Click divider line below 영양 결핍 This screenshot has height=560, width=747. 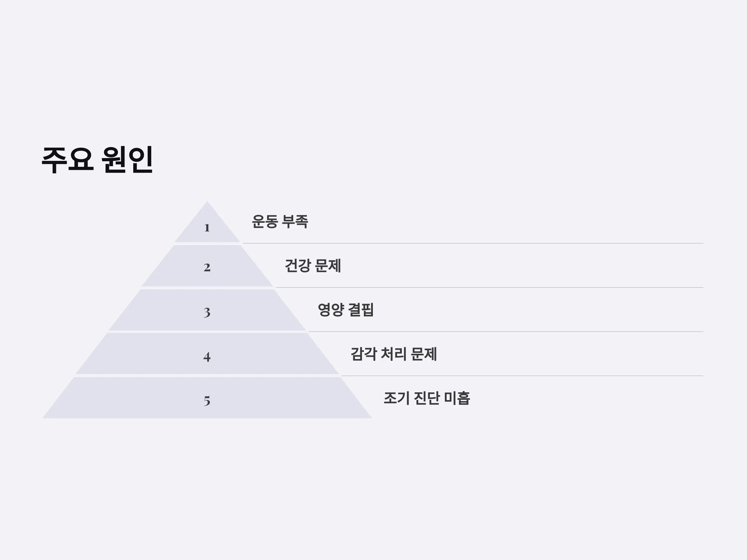coord(506,331)
